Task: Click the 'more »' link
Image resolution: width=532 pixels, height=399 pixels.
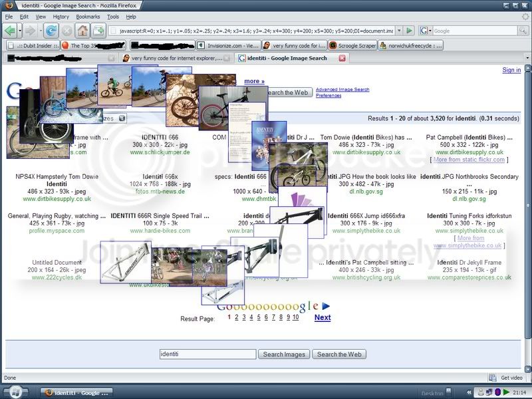Action: point(254,81)
